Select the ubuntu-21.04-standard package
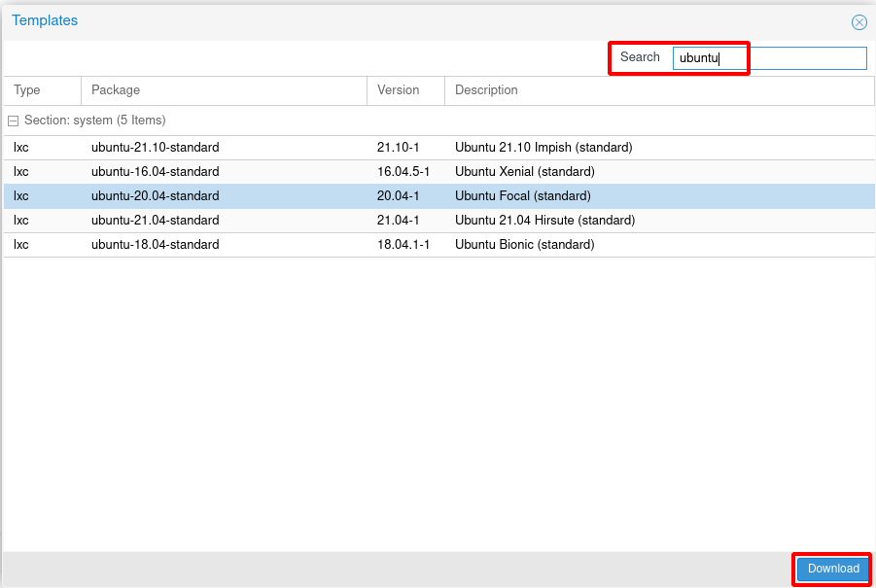This screenshot has width=876, height=588. (x=155, y=221)
